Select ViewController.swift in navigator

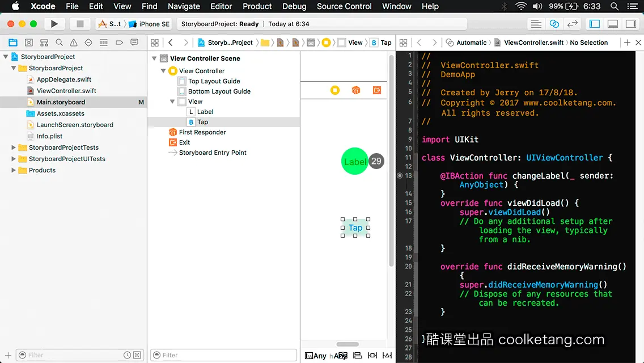[66, 90]
